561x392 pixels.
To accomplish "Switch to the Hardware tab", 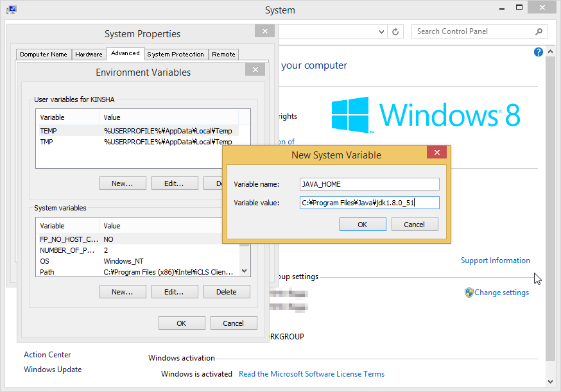I will coord(89,55).
